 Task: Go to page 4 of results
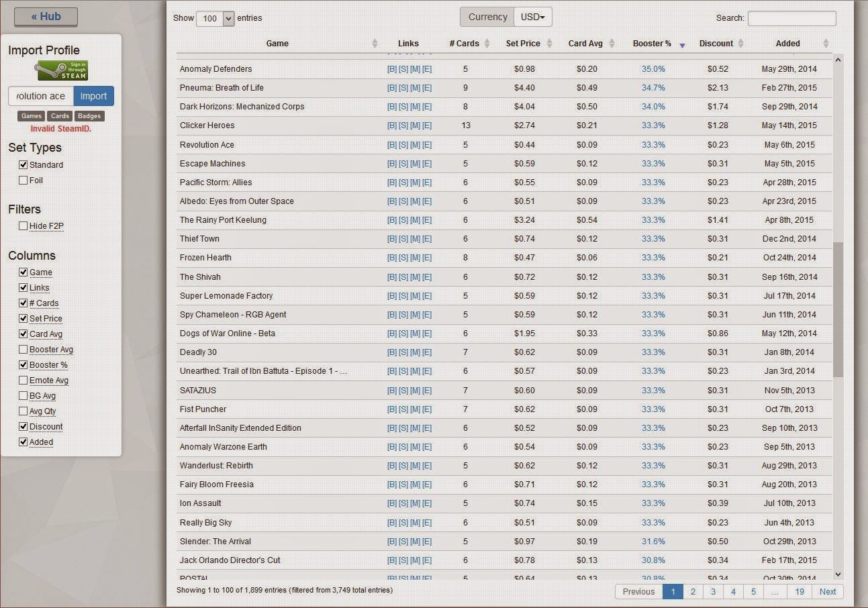(733, 591)
